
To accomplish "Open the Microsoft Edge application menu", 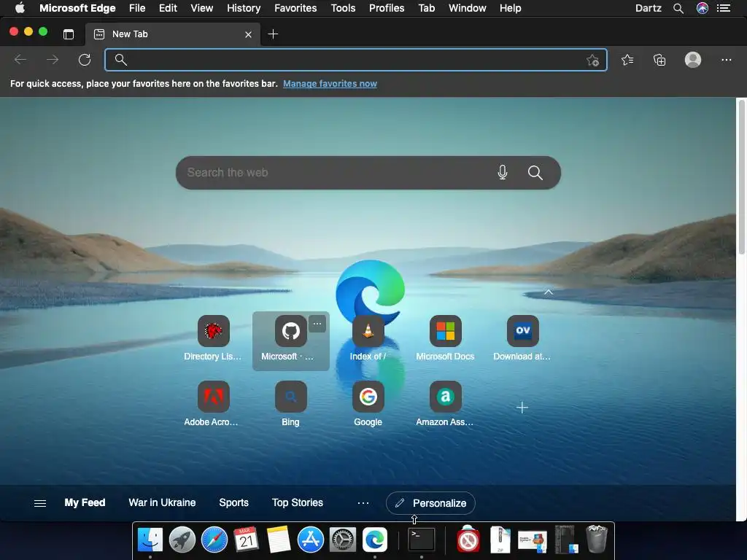I will coord(77,8).
